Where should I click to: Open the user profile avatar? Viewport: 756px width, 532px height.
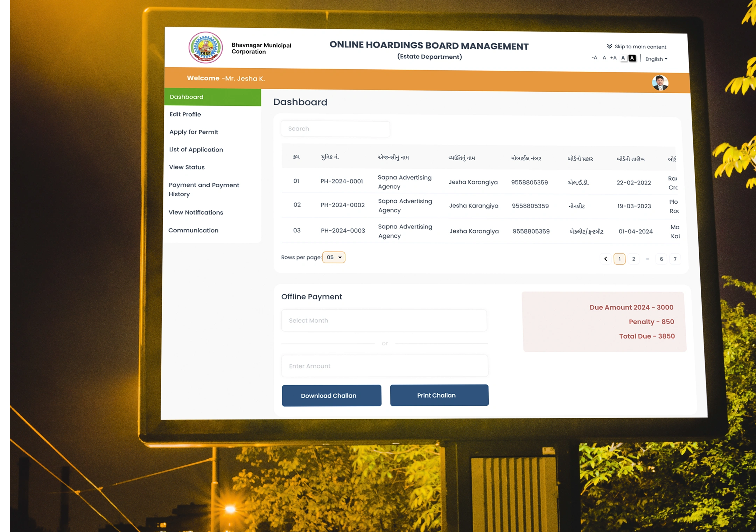click(660, 83)
